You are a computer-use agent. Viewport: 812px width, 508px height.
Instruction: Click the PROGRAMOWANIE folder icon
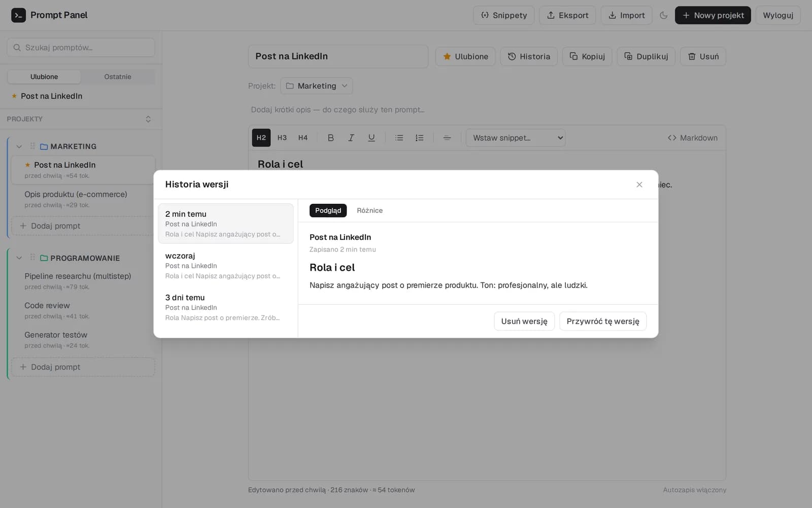[44, 258]
